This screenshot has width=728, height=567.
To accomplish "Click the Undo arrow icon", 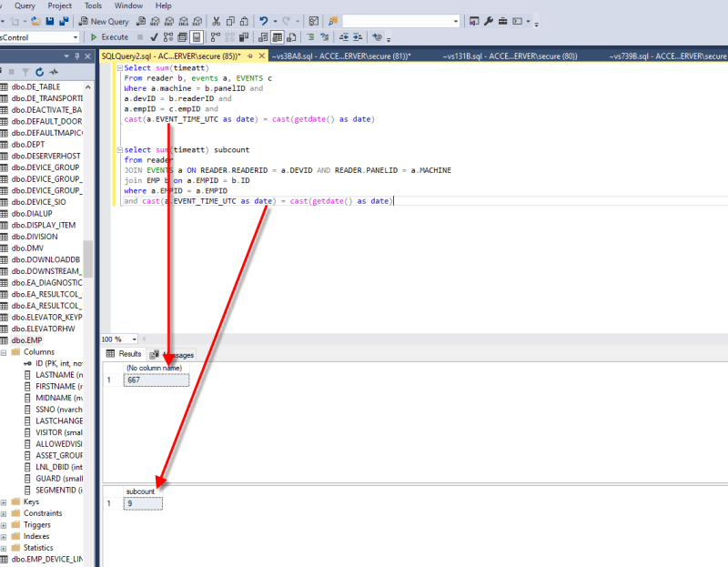I will (x=263, y=21).
